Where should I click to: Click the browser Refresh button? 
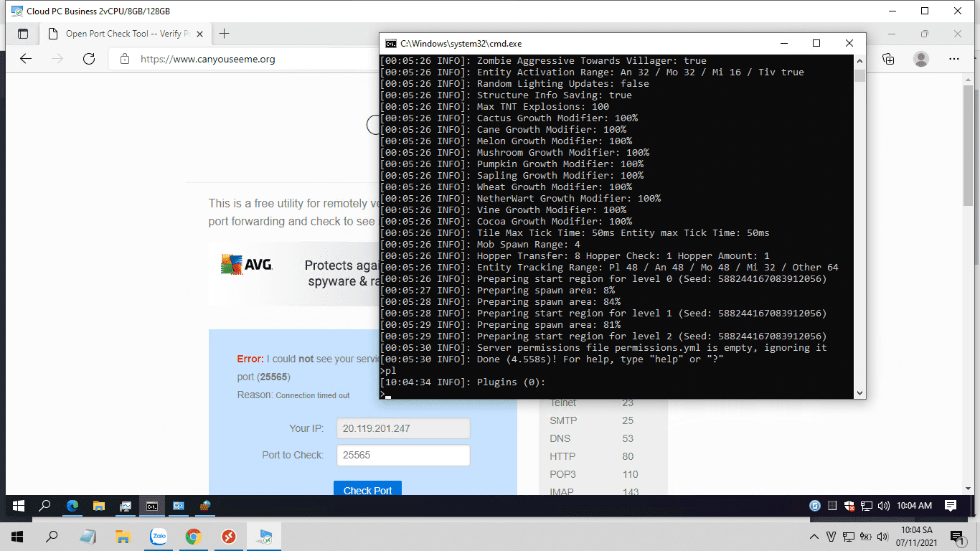click(89, 59)
